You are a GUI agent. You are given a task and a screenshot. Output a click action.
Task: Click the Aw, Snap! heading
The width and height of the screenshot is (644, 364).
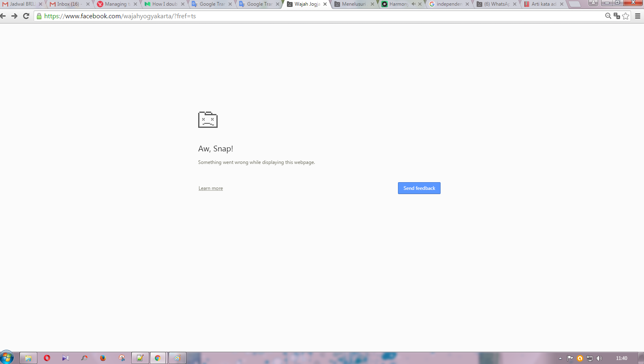(x=216, y=149)
